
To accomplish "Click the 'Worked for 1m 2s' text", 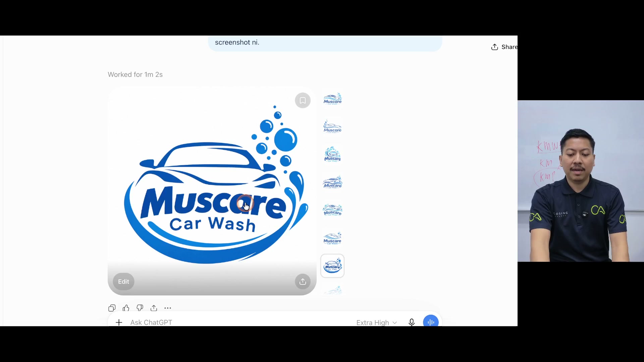I will click(x=135, y=74).
